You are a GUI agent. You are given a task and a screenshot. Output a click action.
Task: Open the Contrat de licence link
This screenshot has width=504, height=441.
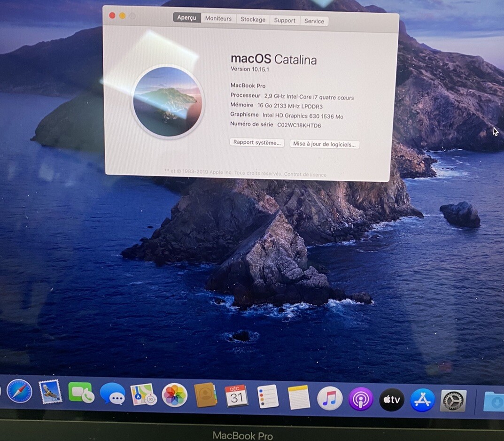point(305,175)
